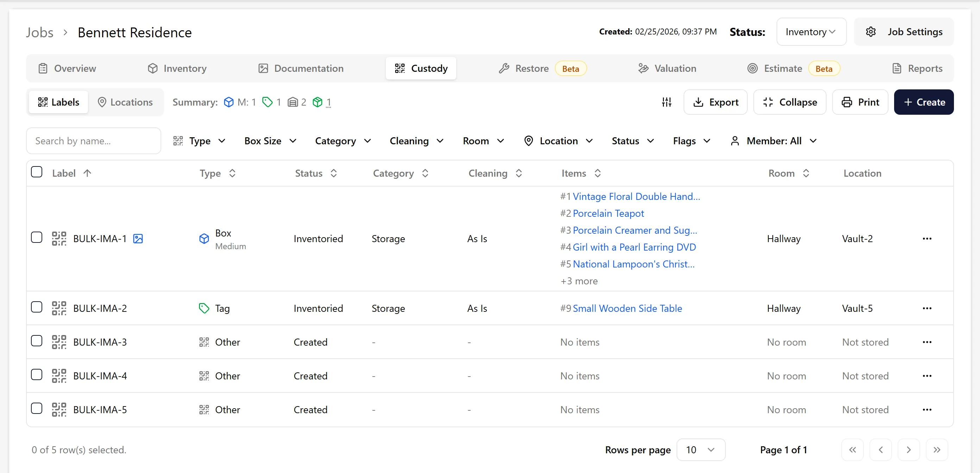
Task: Sort by Label using arrow icon
Action: pyautogui.click(x=87, y=174)
